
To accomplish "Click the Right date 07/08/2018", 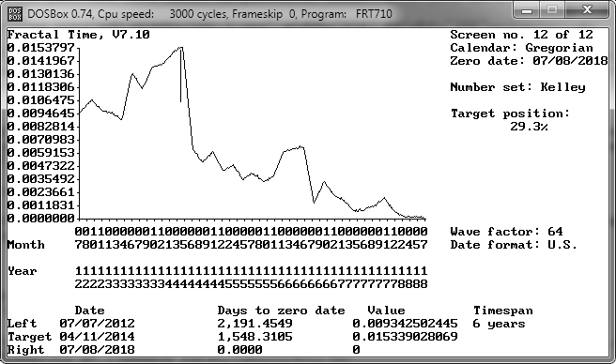I will click(x=97, y=350).
